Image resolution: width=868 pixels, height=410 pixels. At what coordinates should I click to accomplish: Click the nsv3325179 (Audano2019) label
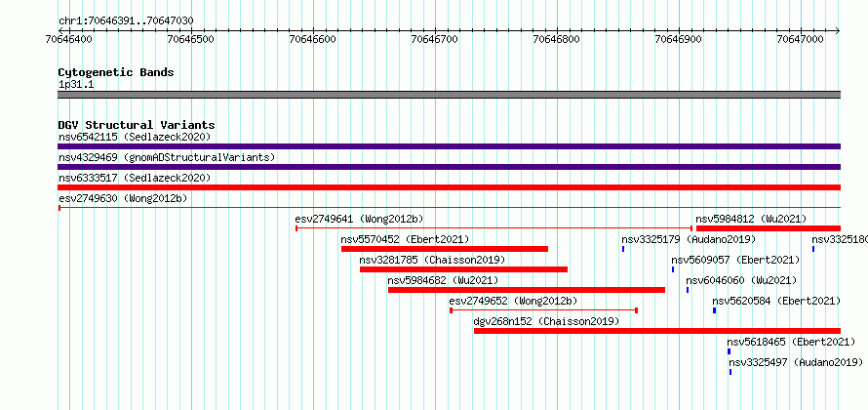(x=689, y=239)
